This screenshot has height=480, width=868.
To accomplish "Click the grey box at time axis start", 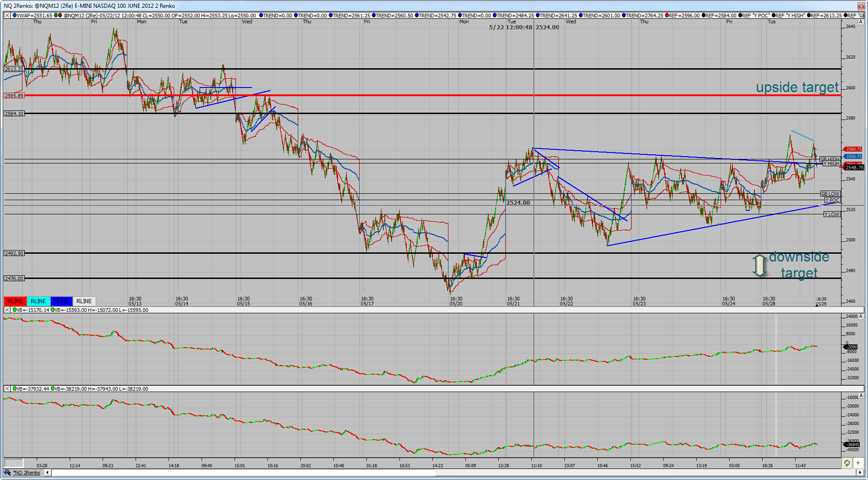I will tap(14, 463).
